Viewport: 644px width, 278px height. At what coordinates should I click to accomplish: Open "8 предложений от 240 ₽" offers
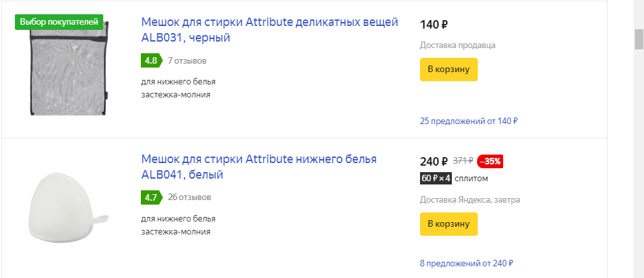466,263
